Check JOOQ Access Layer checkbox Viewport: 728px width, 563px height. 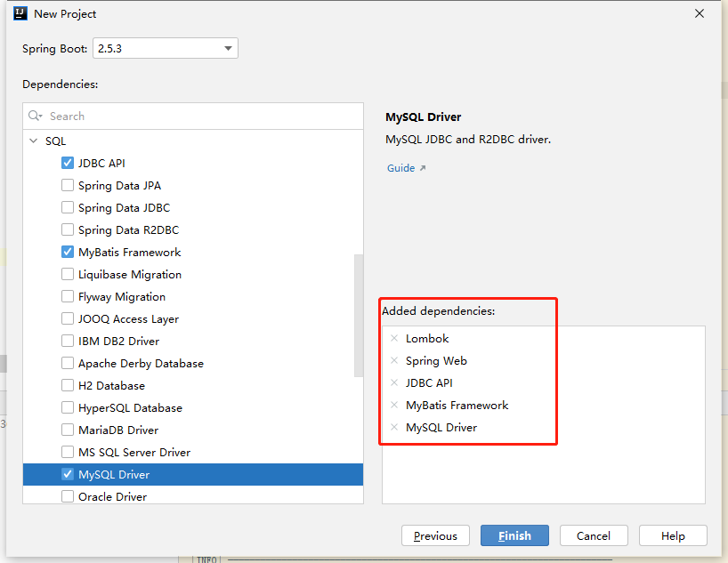68,319
